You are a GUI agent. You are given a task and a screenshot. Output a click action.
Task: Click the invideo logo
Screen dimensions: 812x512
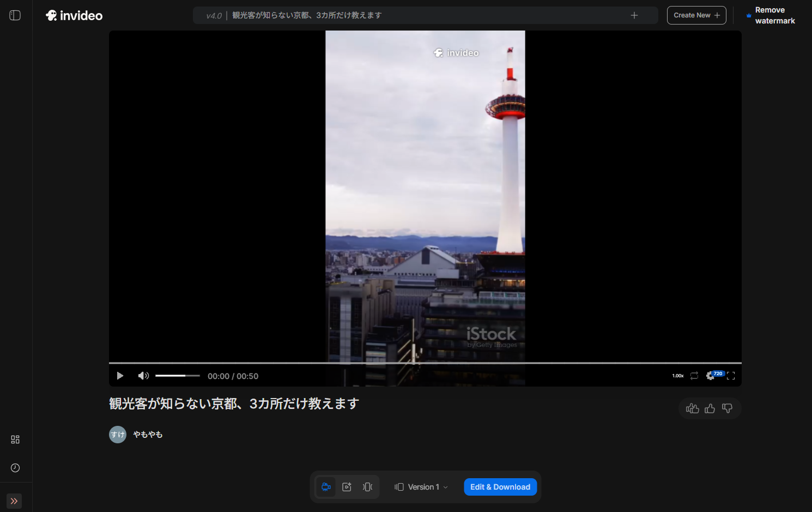point(74,15)
